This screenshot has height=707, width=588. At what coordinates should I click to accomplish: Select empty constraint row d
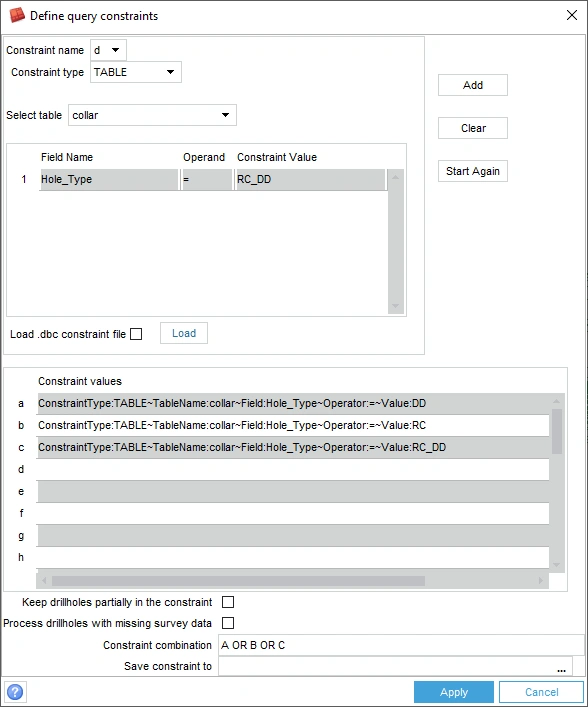293,469
